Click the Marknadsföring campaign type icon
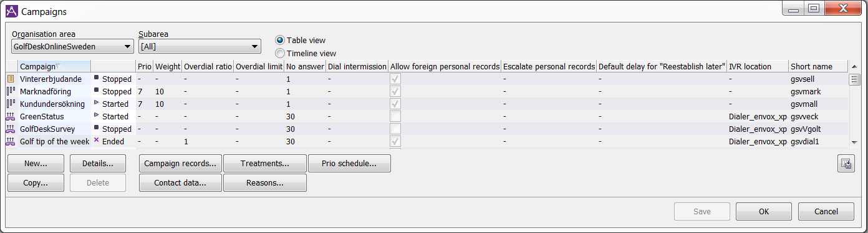 click(x=10, y=92)
